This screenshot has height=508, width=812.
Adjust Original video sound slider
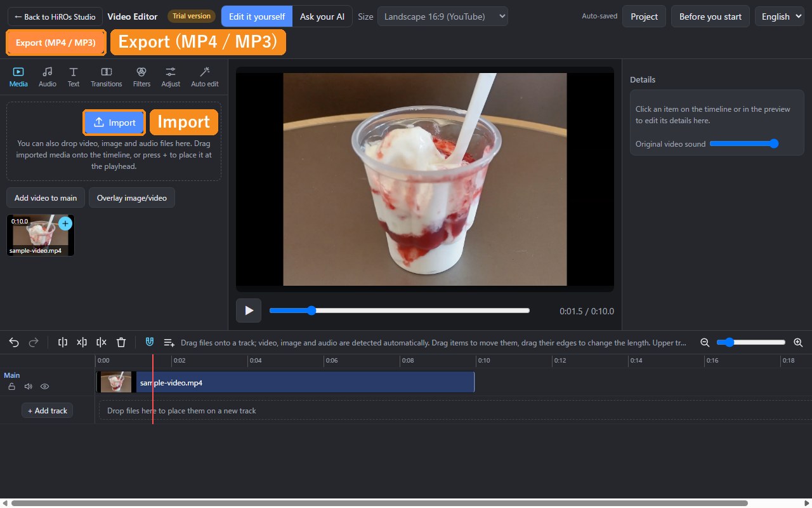click(x=744, y=144)
